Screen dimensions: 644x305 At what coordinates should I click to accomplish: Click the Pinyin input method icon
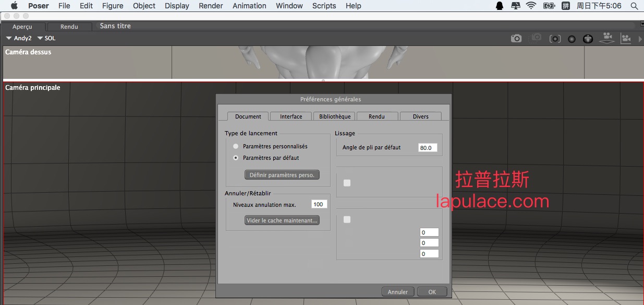pyautogui.click(x=566, y=6)
